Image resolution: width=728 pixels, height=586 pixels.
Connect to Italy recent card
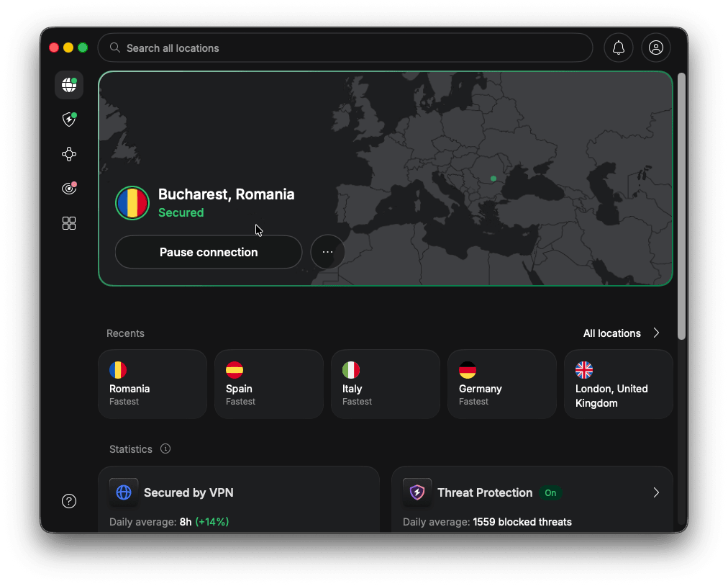tap(386, 384)
